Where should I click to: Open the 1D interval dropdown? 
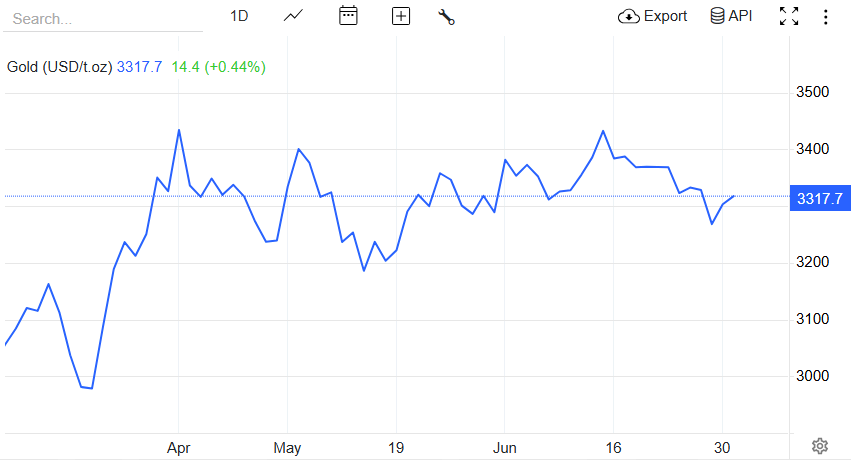(x=239, y=16)
